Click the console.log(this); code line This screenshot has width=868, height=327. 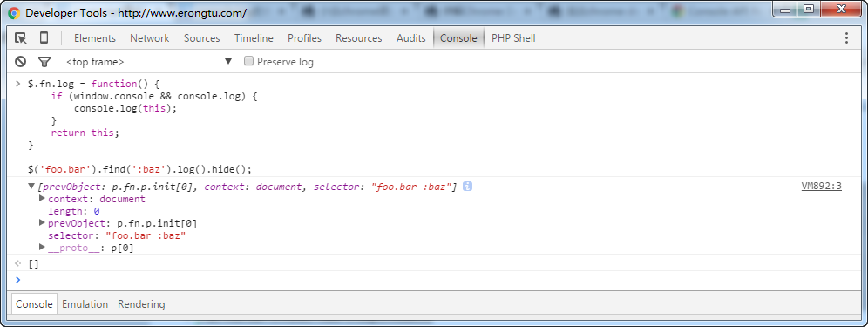(125, 108)
